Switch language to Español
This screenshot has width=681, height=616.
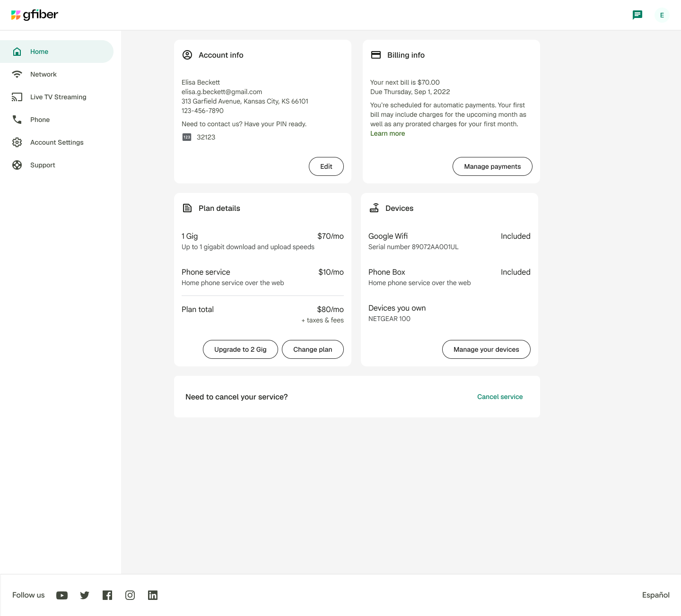pyautogui.click(x=655, y=595)
